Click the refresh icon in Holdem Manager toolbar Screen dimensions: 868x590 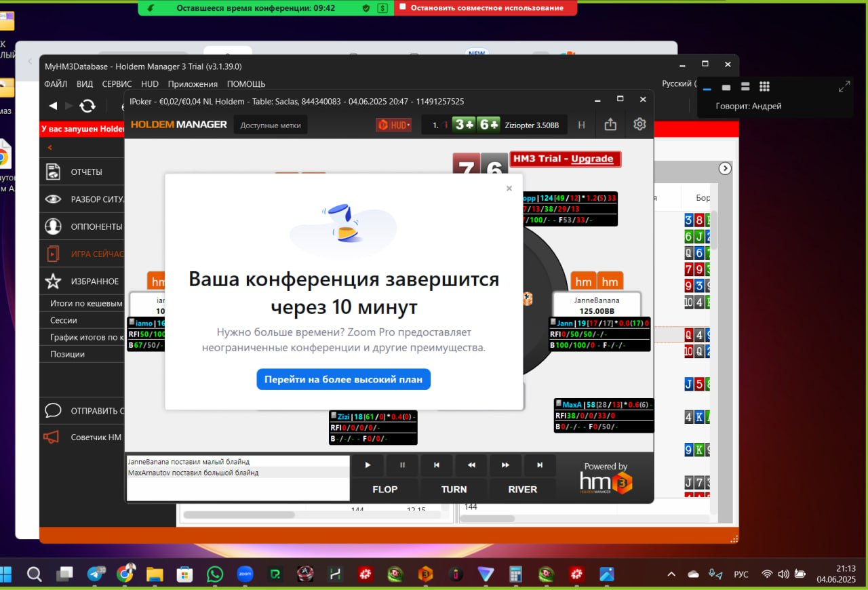87,106
